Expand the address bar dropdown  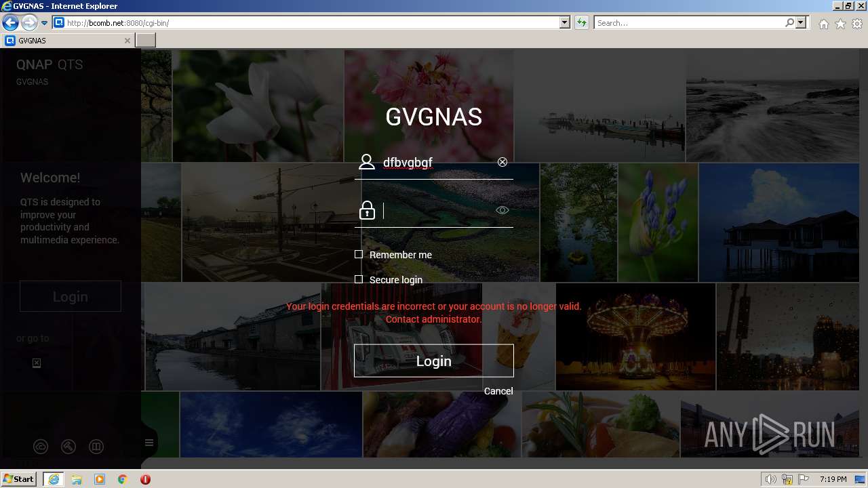(565, 23)
